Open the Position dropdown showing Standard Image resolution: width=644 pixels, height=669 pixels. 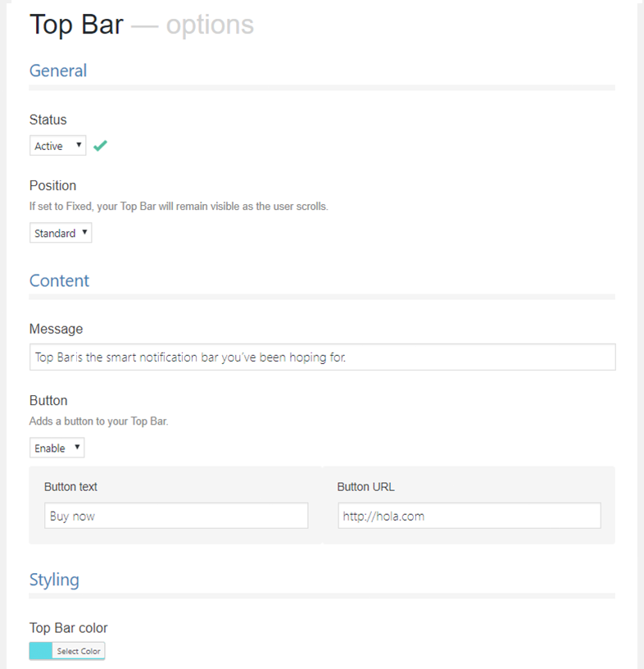coord(61,234)
